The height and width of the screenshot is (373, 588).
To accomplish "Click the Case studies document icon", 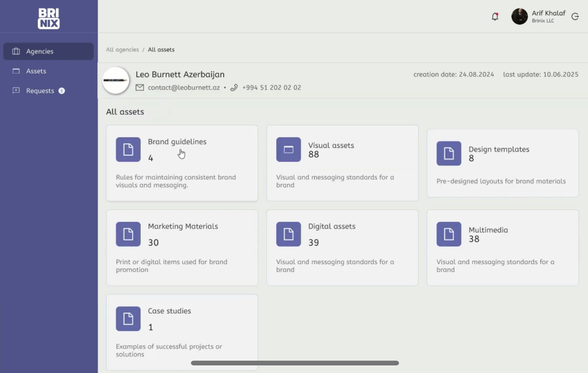I will [128, 319].
